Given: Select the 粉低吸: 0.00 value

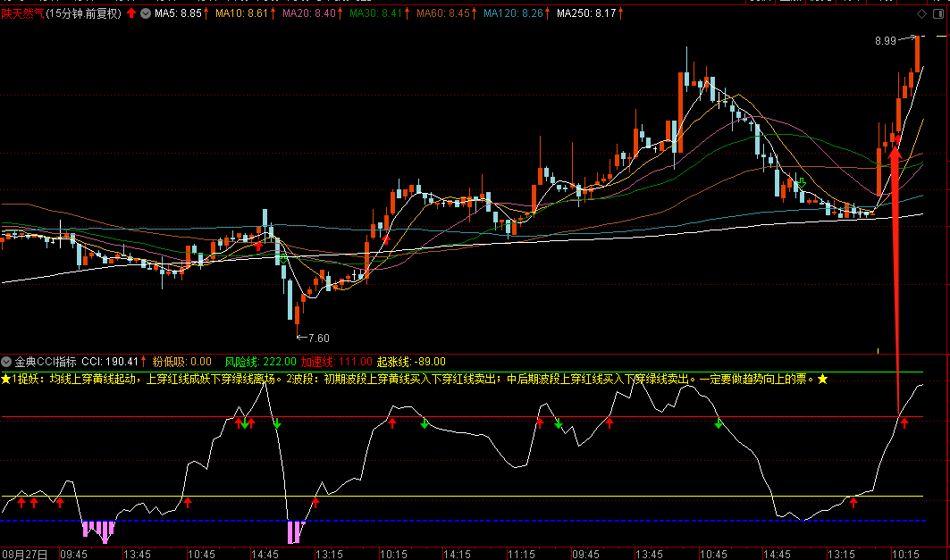Looking at the screenshot, I should click(x=181, y=362).
